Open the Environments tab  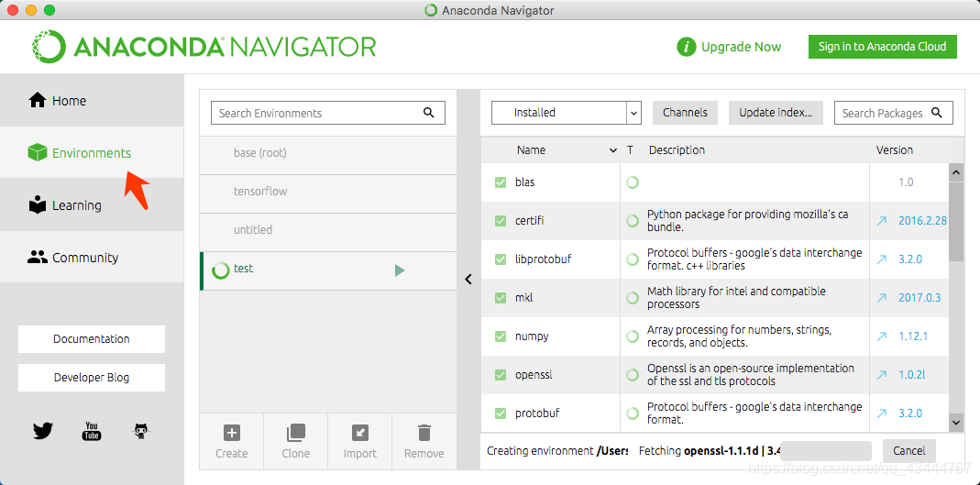point(92,152)
